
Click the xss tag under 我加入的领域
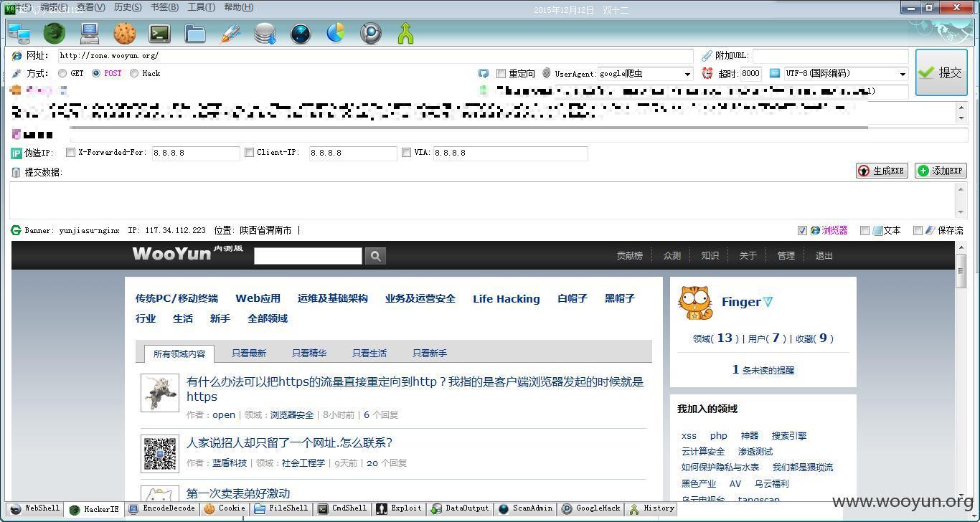[x=689, y=435]
